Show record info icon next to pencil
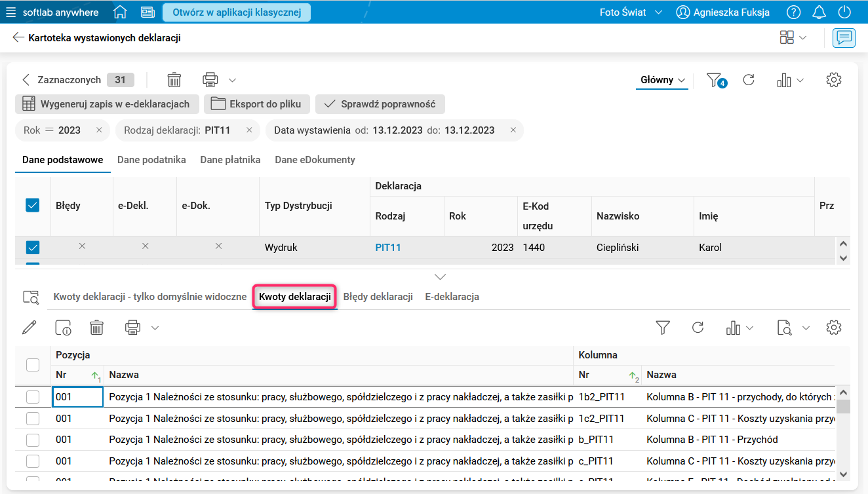The width and height of the screenshot is (868, 494). point(64,328)
